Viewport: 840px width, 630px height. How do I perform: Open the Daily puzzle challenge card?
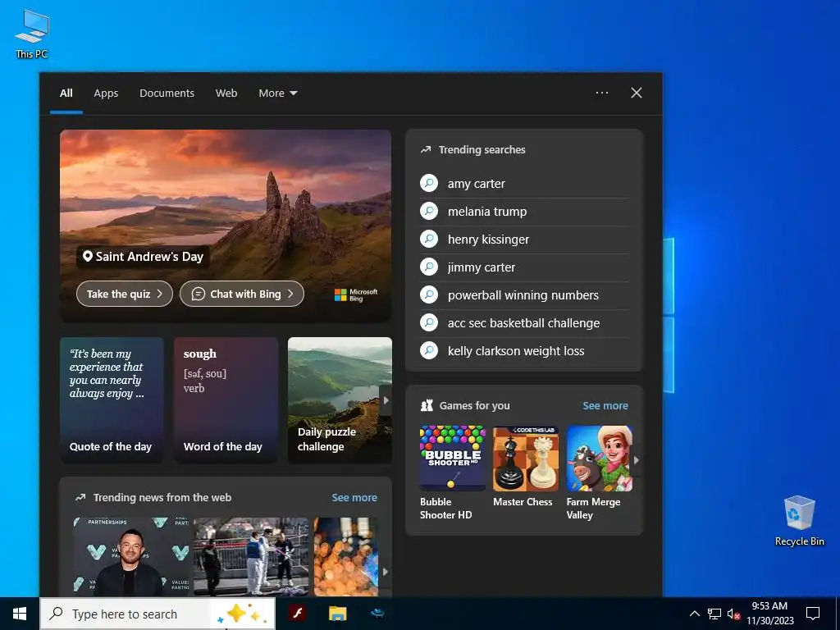[x=340, y=399]
